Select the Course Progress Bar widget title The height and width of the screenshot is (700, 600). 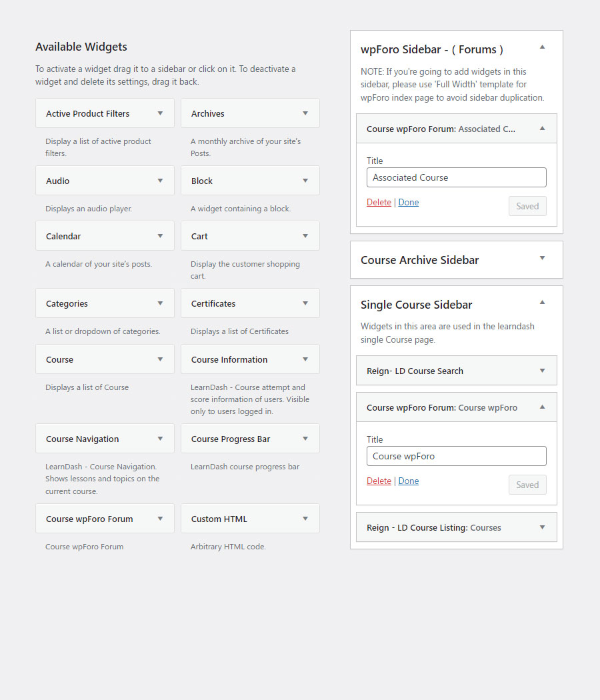tap(231, 439)
